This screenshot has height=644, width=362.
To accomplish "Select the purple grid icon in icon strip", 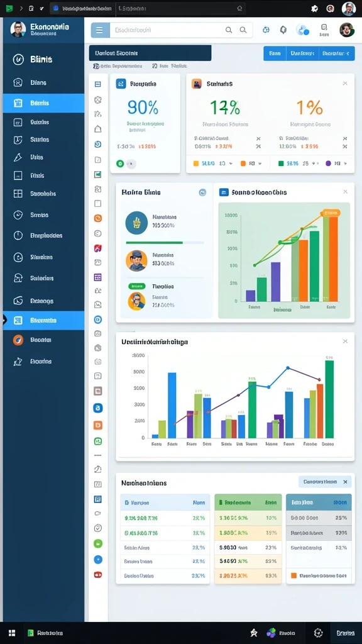I will click(97, 277).
